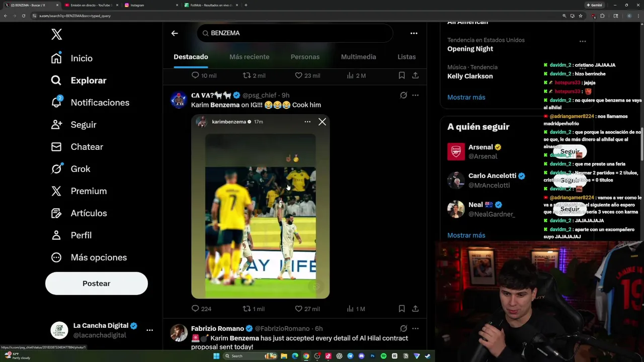Click the Postear button
644x362 pixels.
coord(97,284)
